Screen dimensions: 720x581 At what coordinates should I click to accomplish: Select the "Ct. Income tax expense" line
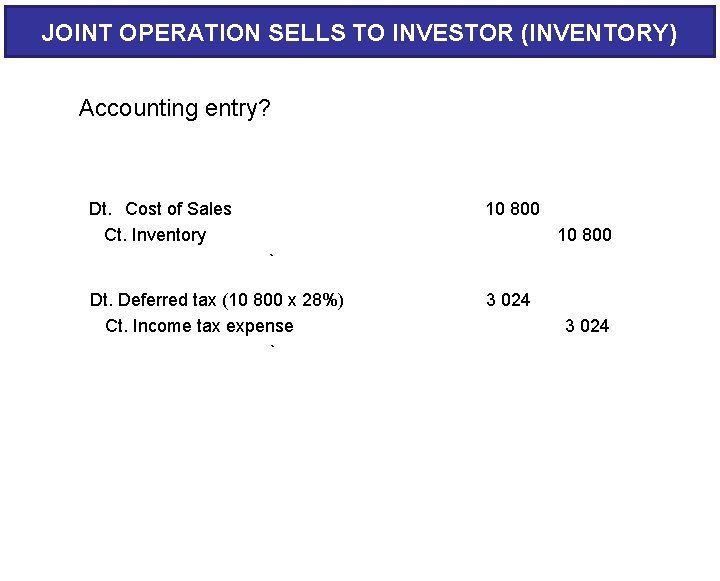[199, 326]
